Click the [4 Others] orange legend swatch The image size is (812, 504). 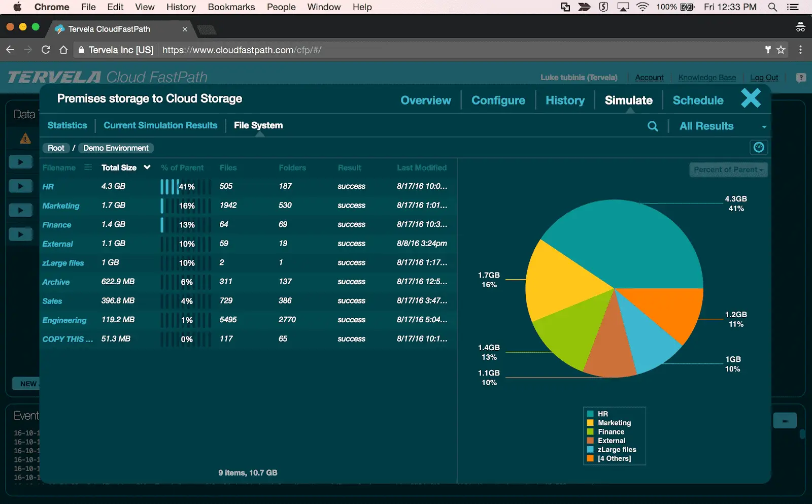(590, 458)
